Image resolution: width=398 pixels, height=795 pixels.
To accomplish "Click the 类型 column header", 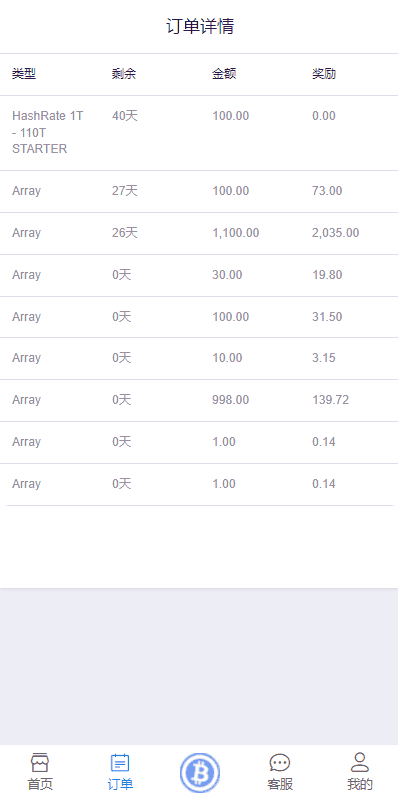I will (24, 74).
